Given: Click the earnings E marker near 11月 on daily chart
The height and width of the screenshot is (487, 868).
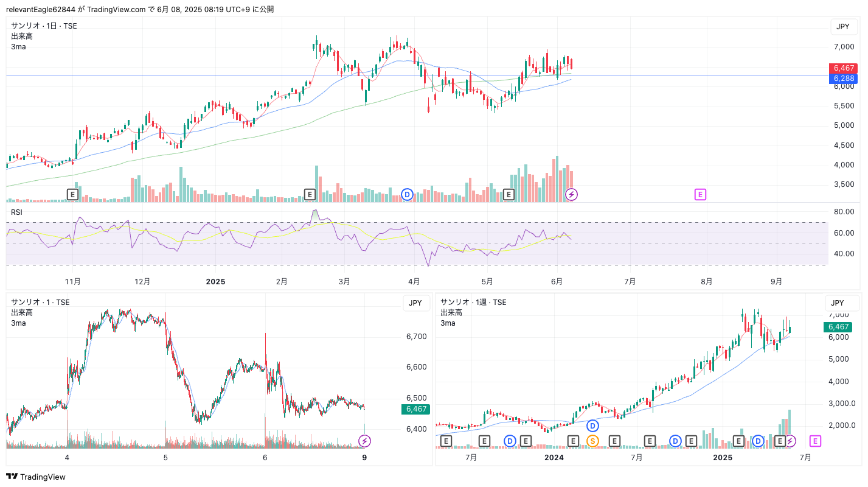Looking at the screenshot, I should [72, 194].
